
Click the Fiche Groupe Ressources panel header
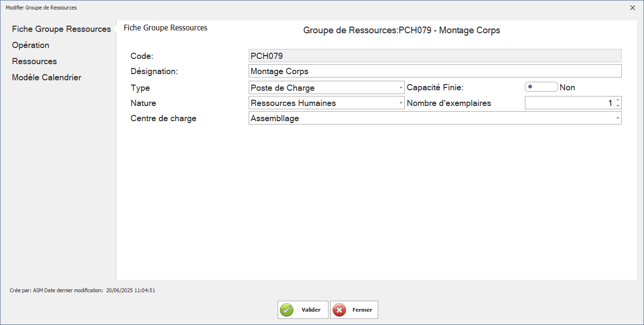click(x=166, y=28)
